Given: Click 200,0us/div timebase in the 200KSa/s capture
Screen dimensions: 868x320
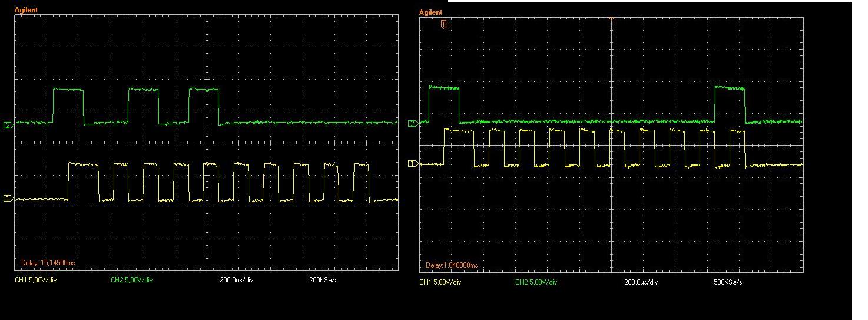Looking at the screenshot, I should tap(237, 279).
